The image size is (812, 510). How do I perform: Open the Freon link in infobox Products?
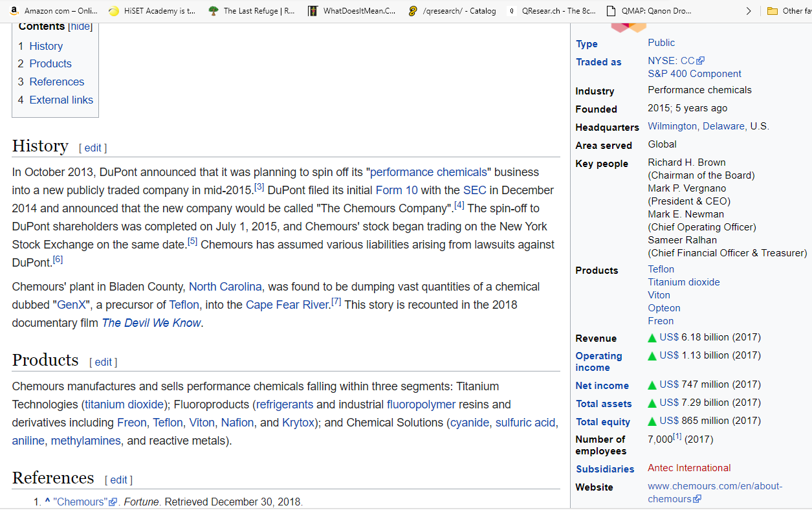[x=661, y=321]
